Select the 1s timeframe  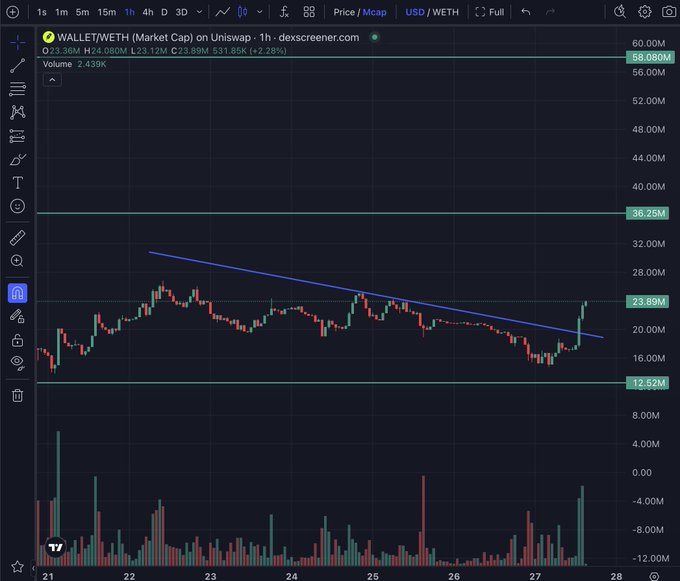[42, 12]
